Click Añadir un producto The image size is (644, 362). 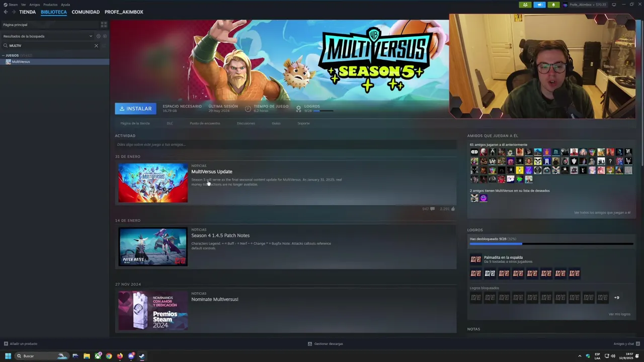point(21,344)
